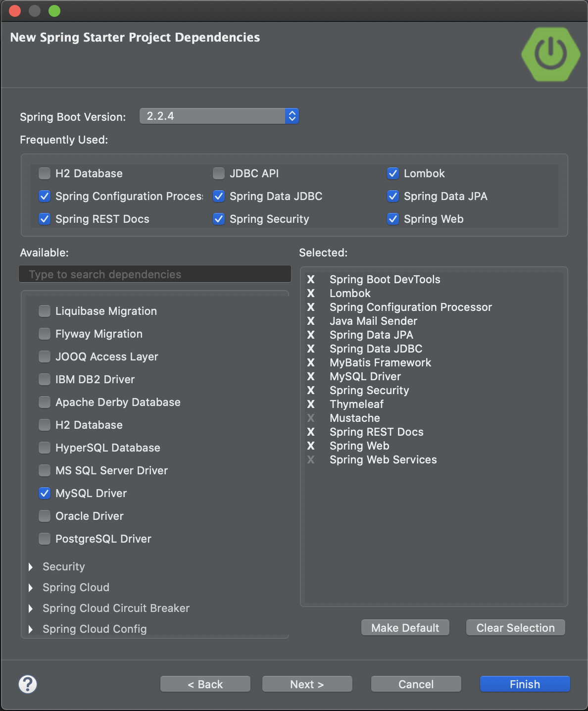Check Apache Derby Database
This screenshot has width=588, height=711.
coord(45,402)
